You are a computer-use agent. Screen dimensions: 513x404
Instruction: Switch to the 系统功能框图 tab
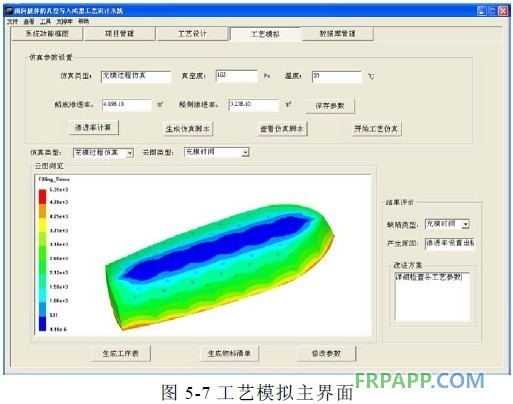[x=47, y=34]
